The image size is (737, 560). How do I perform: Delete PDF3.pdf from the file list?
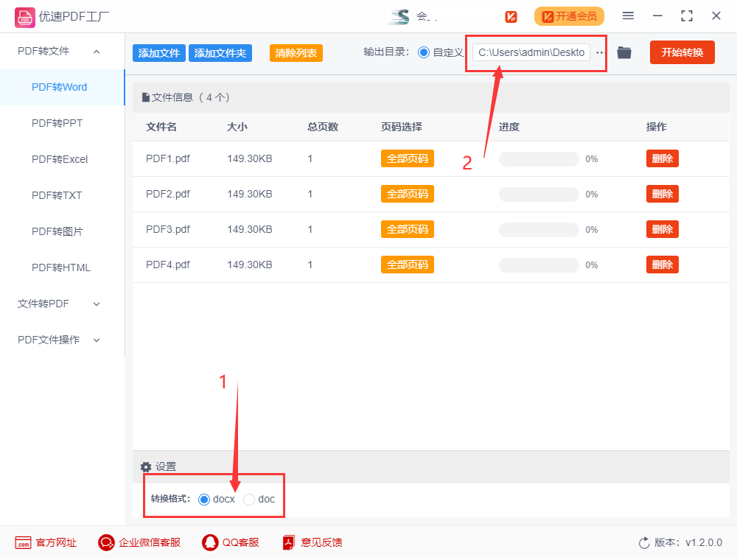662,229
